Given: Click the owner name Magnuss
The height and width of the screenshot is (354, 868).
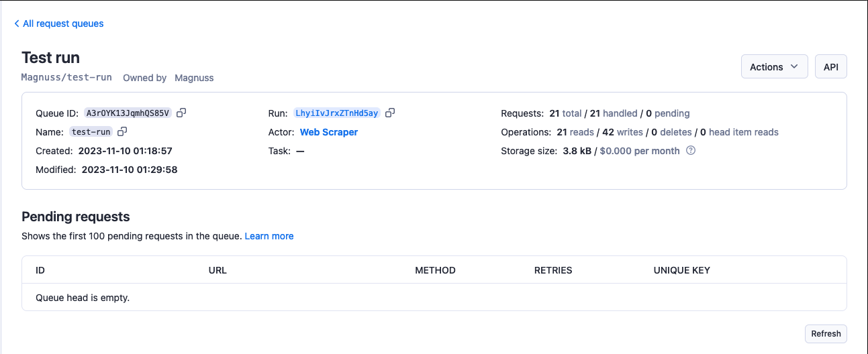Looking at the screenshot, I should pyautogui.click(x=194, y=78).
